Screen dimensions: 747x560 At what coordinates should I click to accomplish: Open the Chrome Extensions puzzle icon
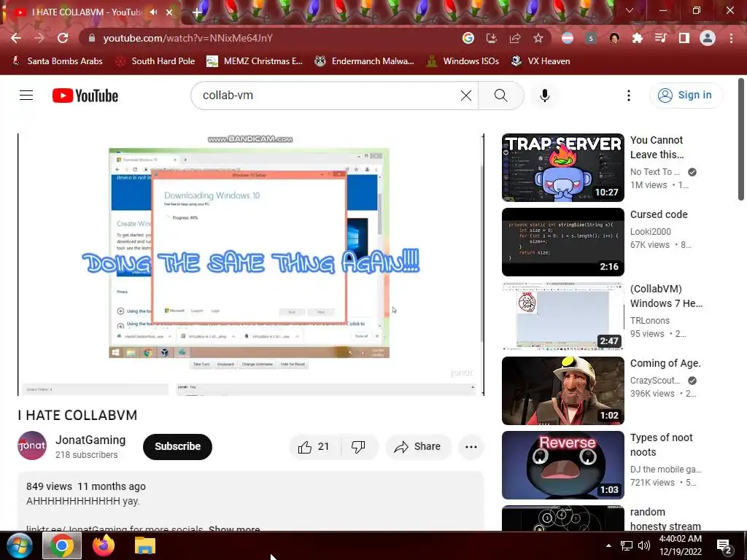(638, 38)
